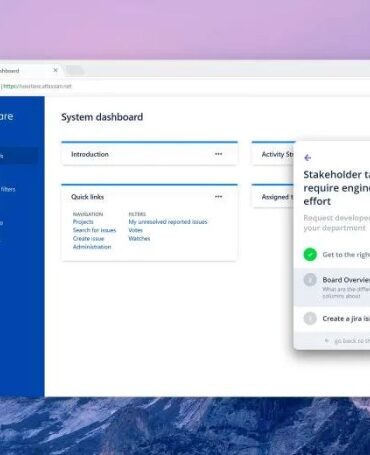Screen dimensions: 370x455
Task: Select the highlighted item in the blue sidebar
Action: coord(19,156)
